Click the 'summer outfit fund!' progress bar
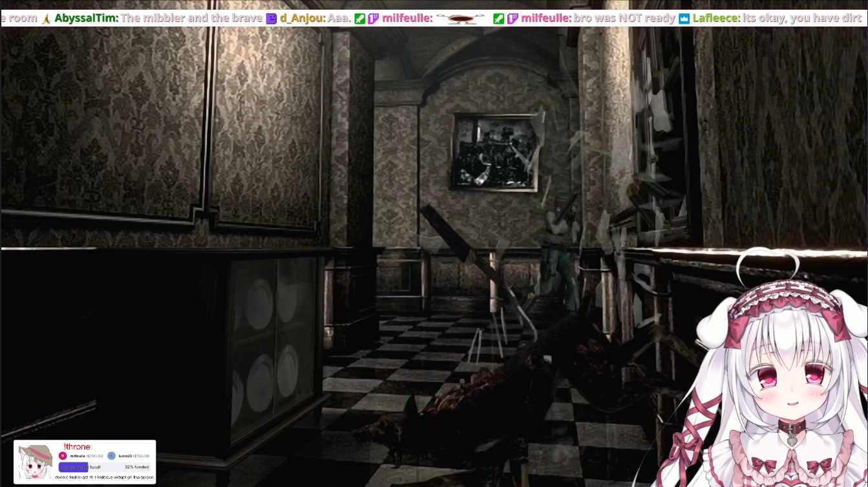 point(105,467)
